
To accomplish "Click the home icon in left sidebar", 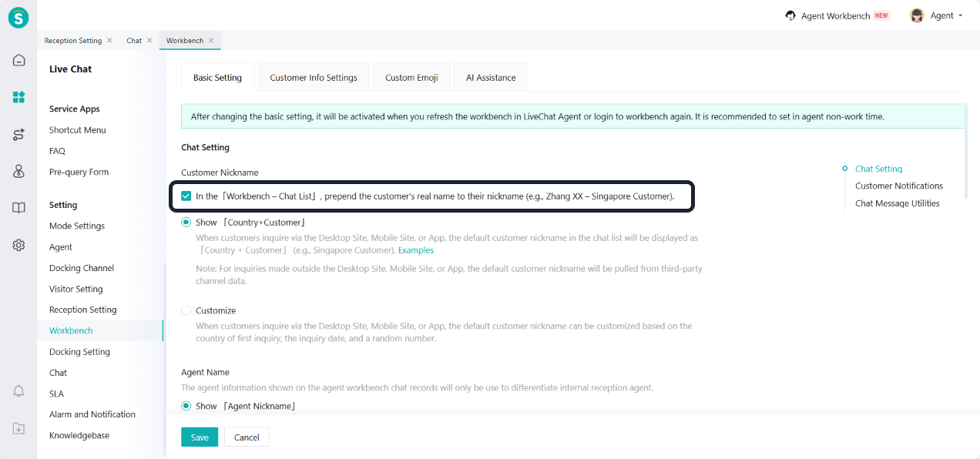I will tap(18, 60).
